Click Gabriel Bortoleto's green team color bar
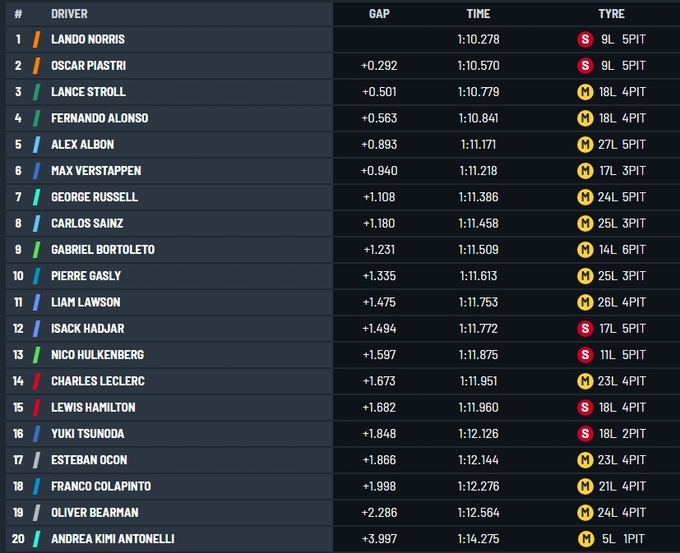 (36, 250)
